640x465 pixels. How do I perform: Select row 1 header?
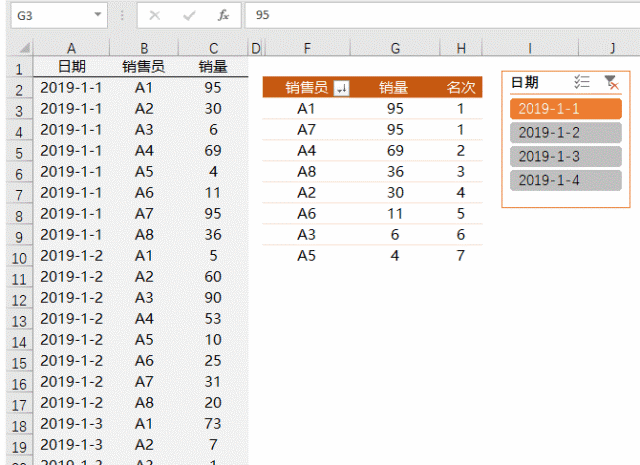coord(19,68)
